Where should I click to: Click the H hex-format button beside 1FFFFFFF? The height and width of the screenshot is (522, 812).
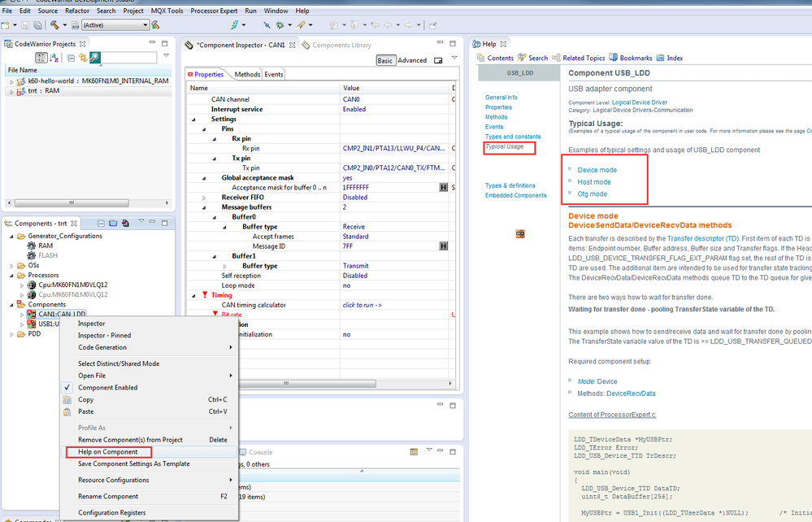[x=443, y=187]
